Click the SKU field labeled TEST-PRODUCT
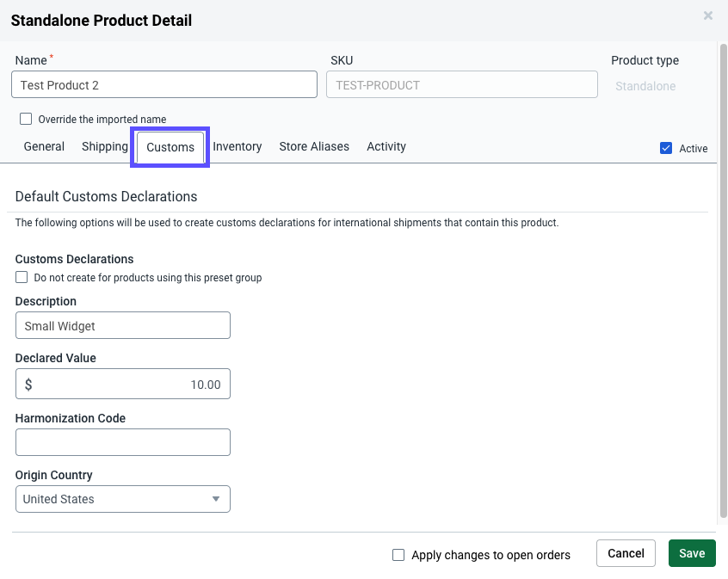728x579 pixels. pyautogui.click(x=462, y=84)
